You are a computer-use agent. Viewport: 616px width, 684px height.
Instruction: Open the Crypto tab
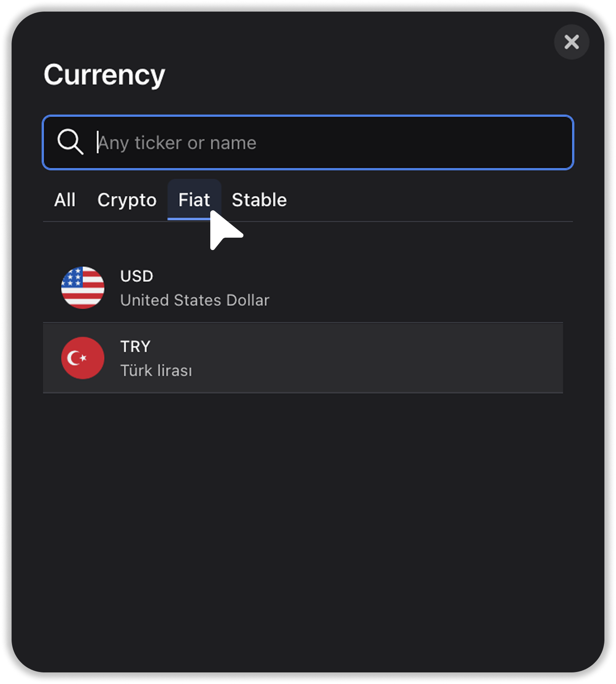point(127,200)
